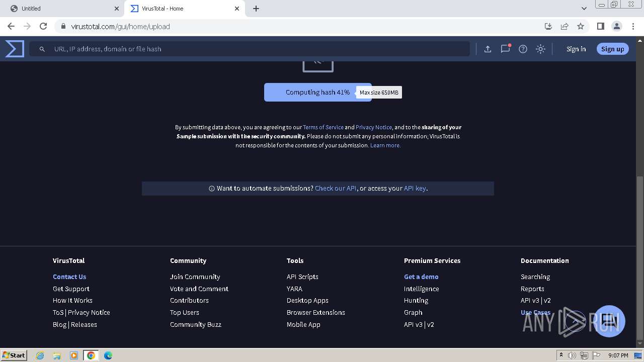Reload the page
This screenshot has width=644, height=362.
pyautogui.click(x=43, y=26)
